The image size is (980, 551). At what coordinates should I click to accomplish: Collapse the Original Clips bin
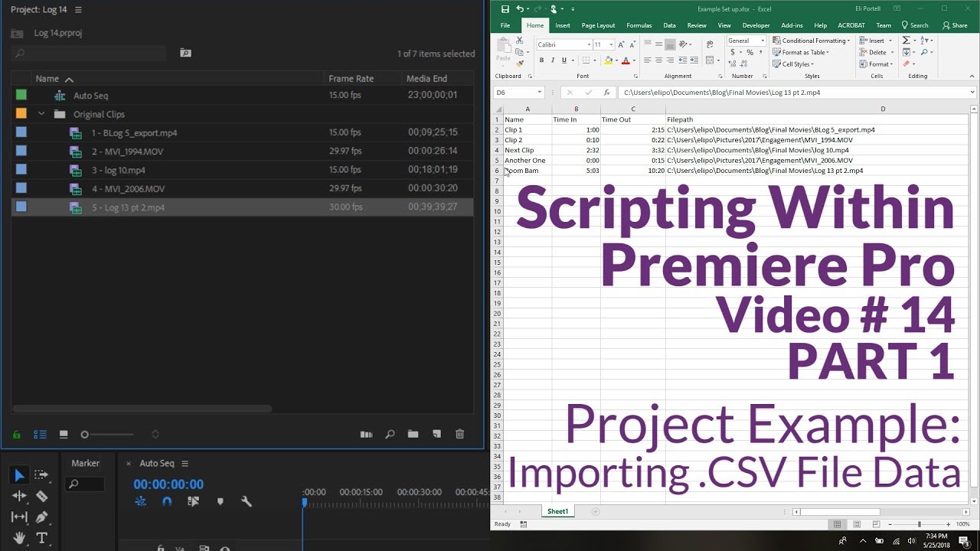pyautogui.click(x=42, y=114)
